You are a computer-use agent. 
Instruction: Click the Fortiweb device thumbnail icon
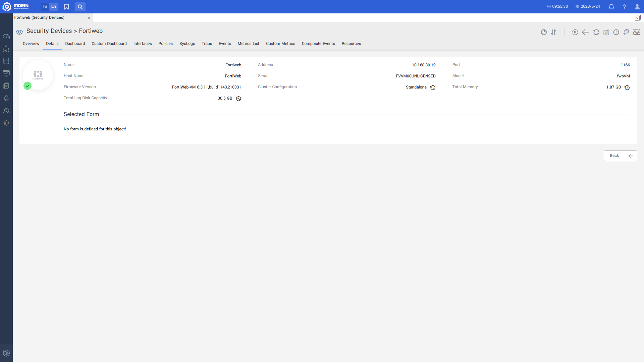tap(38, 75)
